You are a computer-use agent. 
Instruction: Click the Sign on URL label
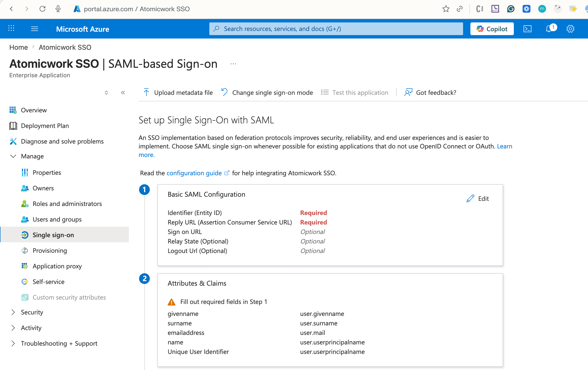coord(185,232)
